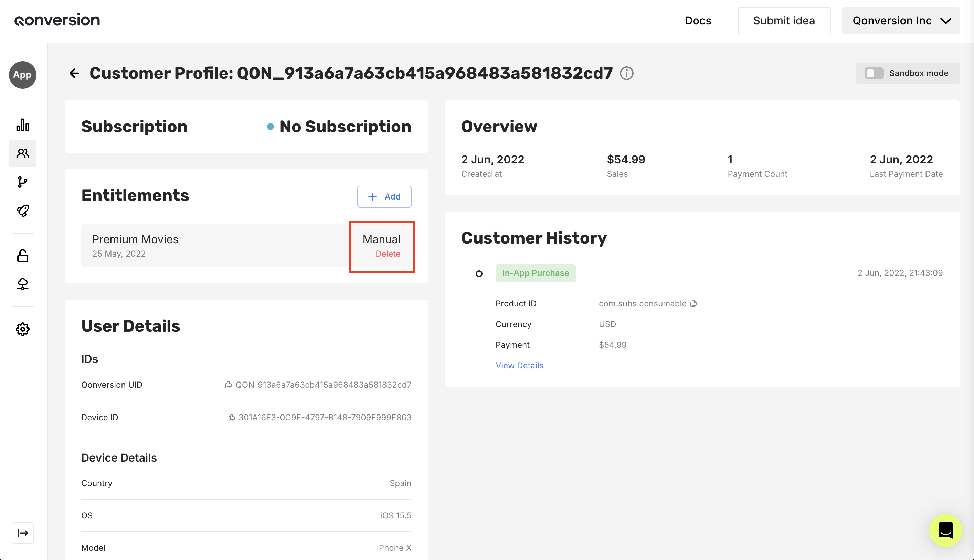Open settings gear in sidebar
The width and height of the screenshot is (974, 560).
(x=23, y=329)
